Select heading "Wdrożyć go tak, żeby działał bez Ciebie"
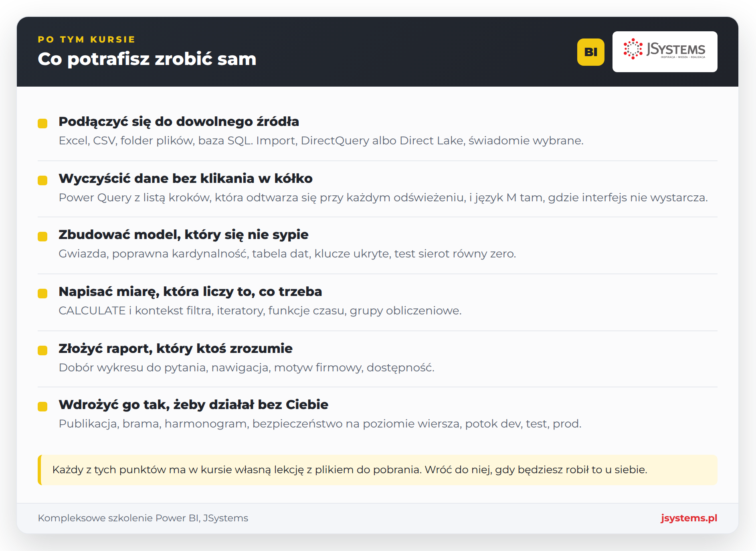 pyautogui.click(x=194, y=405)
